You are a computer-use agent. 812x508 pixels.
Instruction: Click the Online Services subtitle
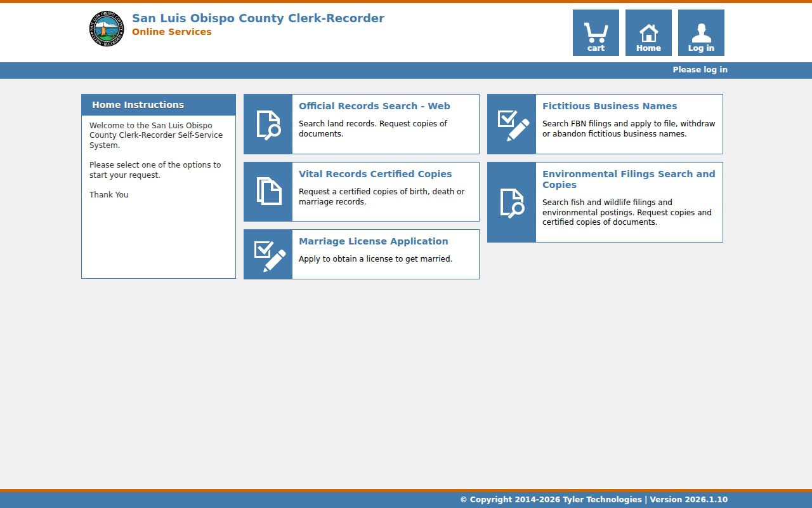[172, 32]
